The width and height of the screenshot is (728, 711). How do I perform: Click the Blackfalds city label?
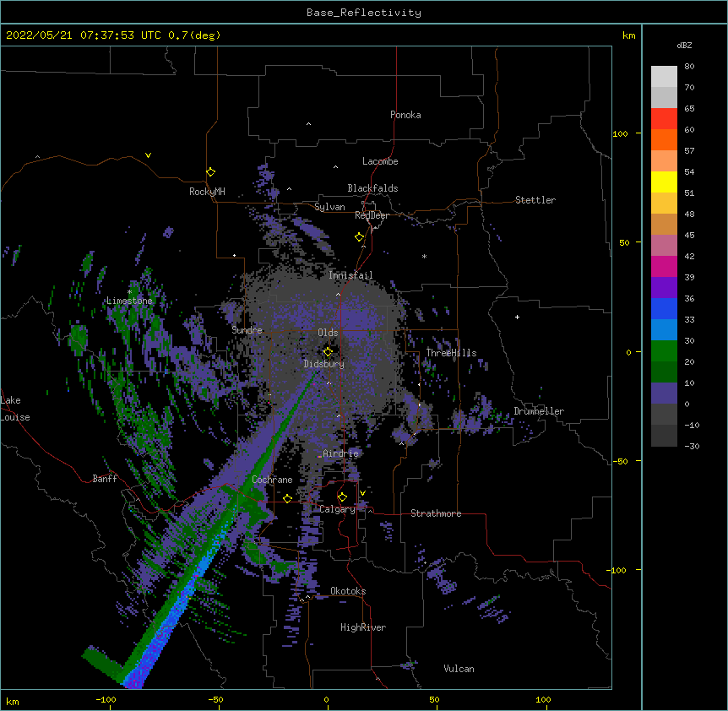tap(372, 188)
